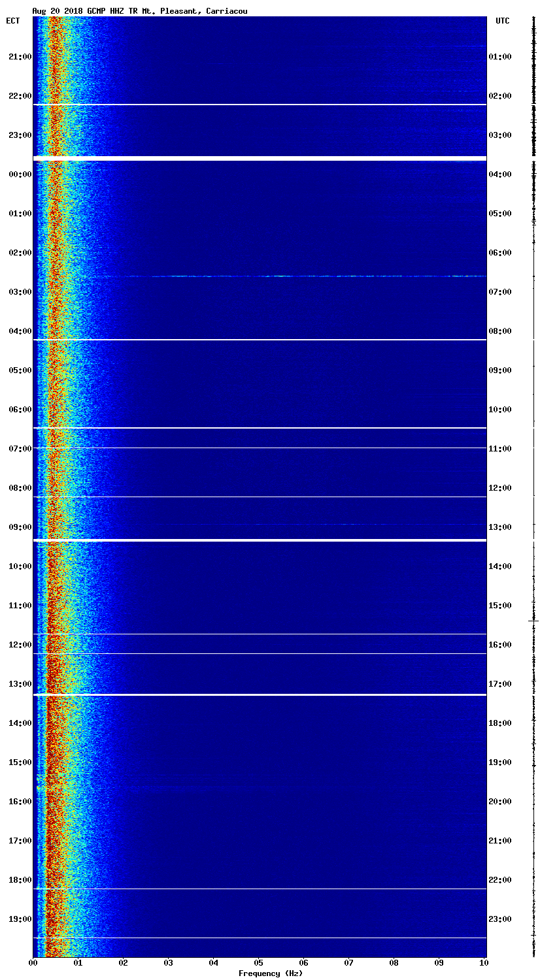Screen dimensions: 557x980
Task: Select the 17:00 label on the ECT axis
Action: tap(20, 841)
